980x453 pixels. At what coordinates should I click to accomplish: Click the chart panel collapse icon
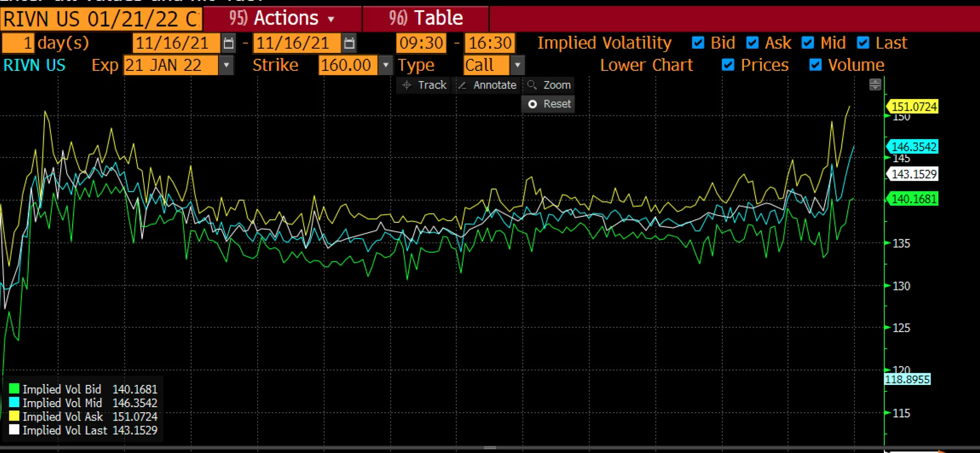point(875,84)
